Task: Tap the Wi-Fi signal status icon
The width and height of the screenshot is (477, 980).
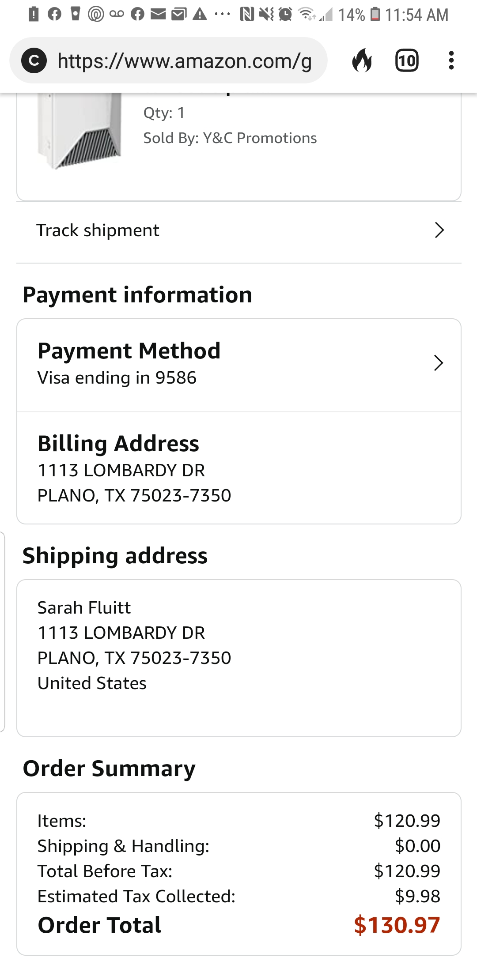Action: 307,15
